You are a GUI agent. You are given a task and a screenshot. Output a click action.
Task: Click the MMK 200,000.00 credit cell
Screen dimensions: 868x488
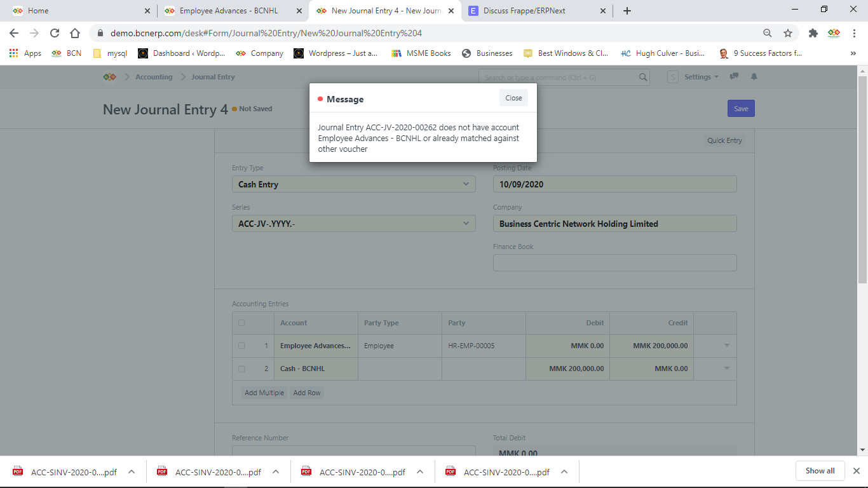pyautogui.click(x=651, y=346)
